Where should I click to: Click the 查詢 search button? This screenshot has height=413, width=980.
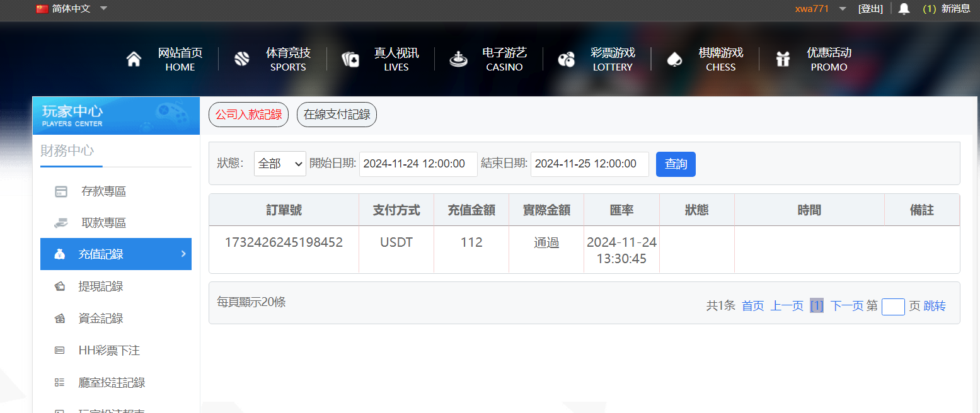pos(676,164)
